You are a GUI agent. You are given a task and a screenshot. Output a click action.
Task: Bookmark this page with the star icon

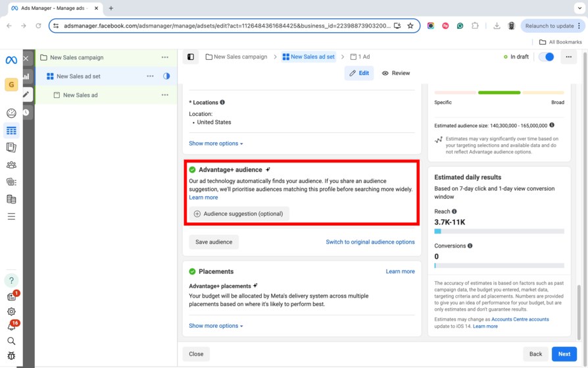410,26
